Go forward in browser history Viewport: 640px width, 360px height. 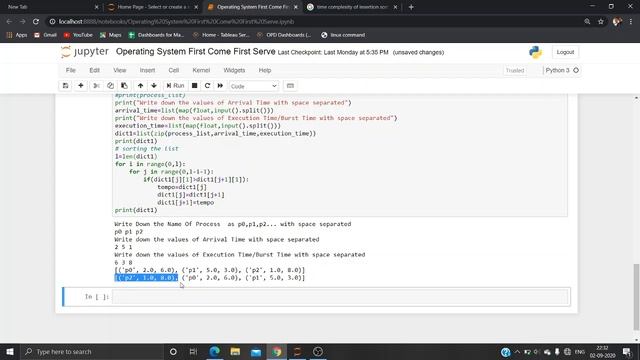(22, 22)
